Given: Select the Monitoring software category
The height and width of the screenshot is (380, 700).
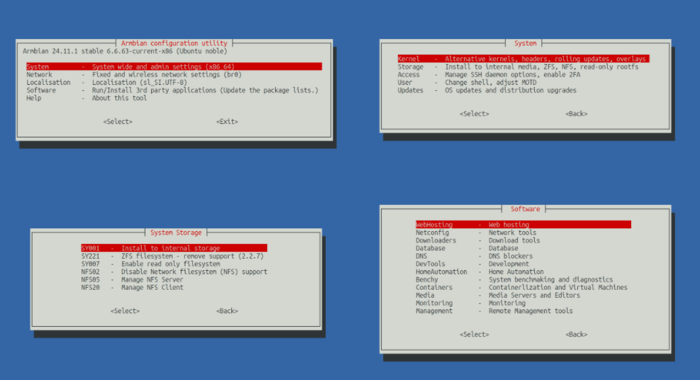Looking at the screenshot, I should [x=523, y=303].
